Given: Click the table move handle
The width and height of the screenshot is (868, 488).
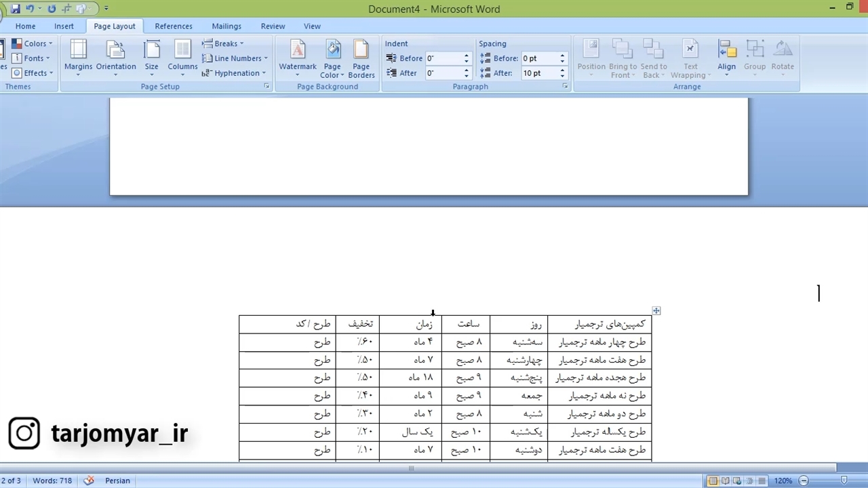Looking at the screenshot, I should 656,311.
